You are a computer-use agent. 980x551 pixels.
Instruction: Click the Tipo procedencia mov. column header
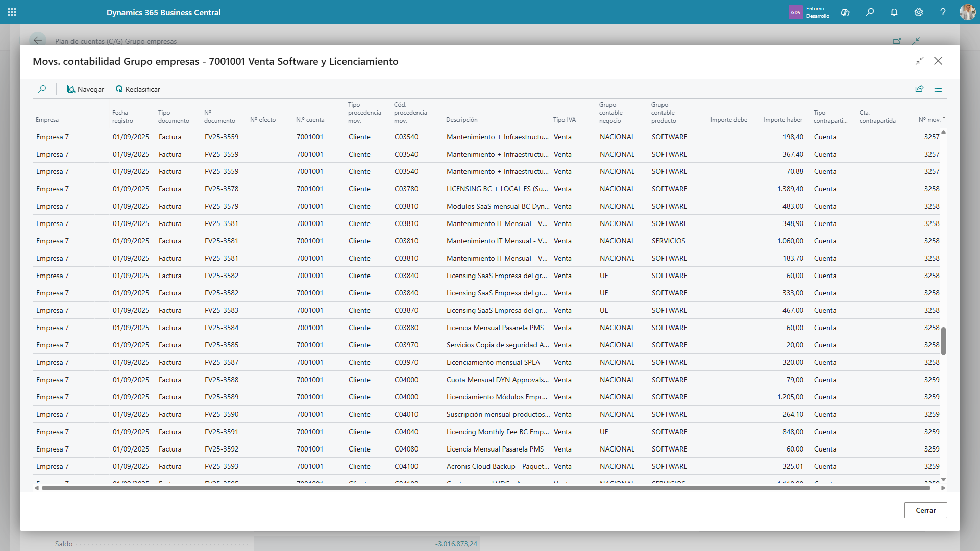(364, 113)
